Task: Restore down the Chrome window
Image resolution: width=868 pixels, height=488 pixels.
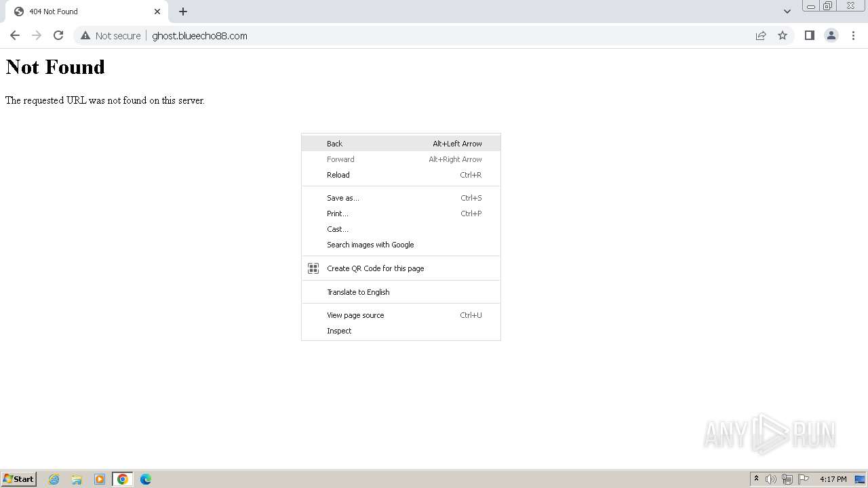Action: click(828, 6)
